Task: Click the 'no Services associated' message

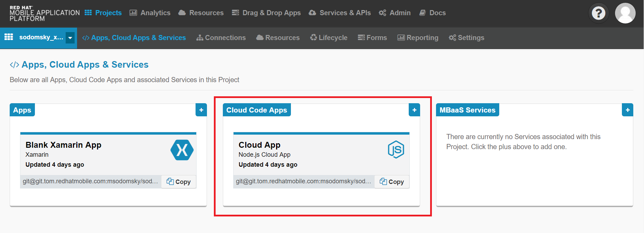Action: (523, 142)
